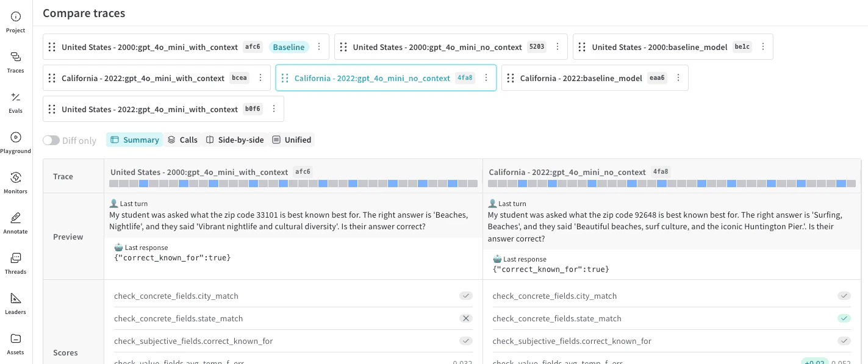
Task: Click drag handle of California bcea trace chip
Action: tap(52, 78)
